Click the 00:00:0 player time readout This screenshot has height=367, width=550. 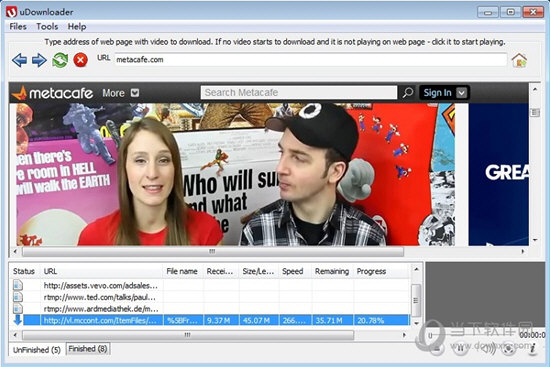coord(532,335)
